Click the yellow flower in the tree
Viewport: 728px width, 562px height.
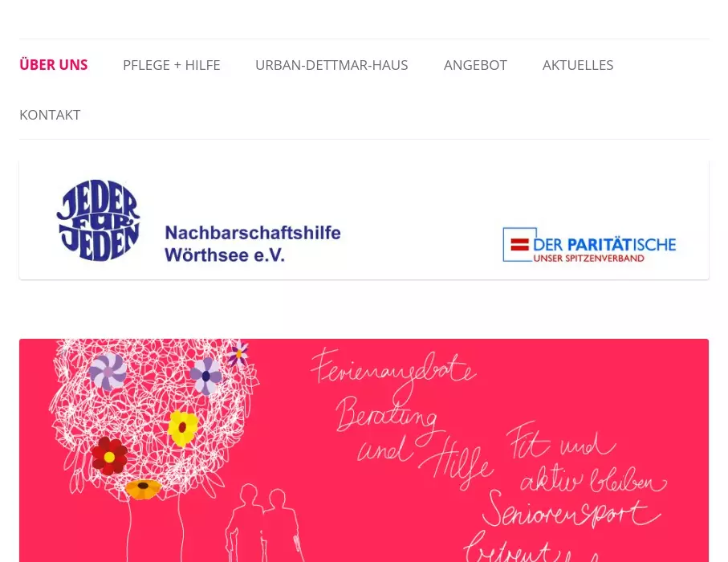pos(182,428)
